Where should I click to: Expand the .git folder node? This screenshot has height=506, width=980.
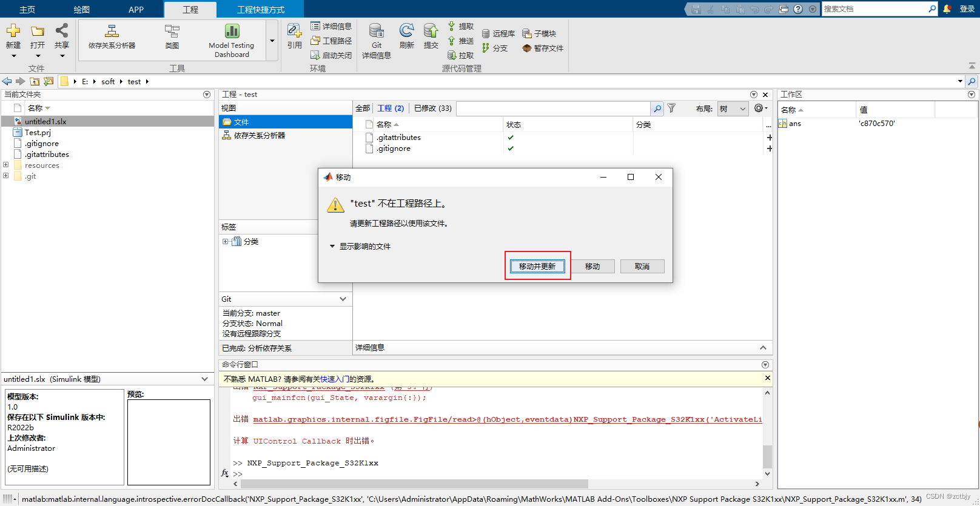[6, 176]
